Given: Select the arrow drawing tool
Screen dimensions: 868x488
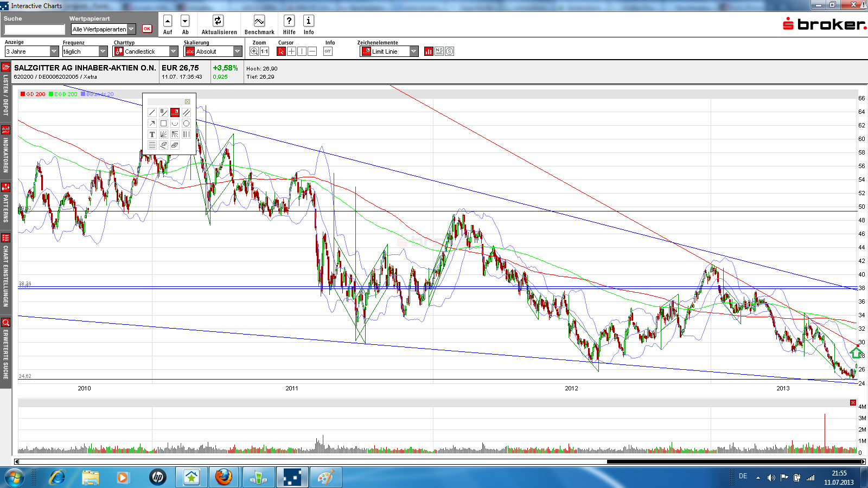Looking at the screenshot, I should coord(152,123).
